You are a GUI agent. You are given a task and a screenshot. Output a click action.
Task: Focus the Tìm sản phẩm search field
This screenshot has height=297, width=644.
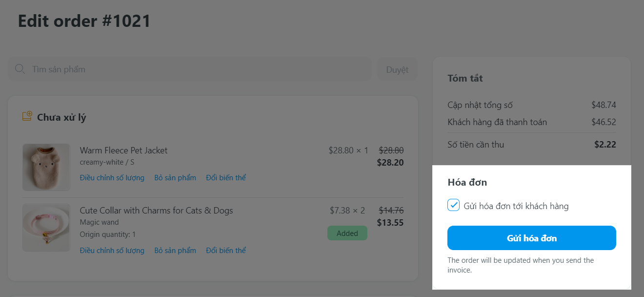195,69
